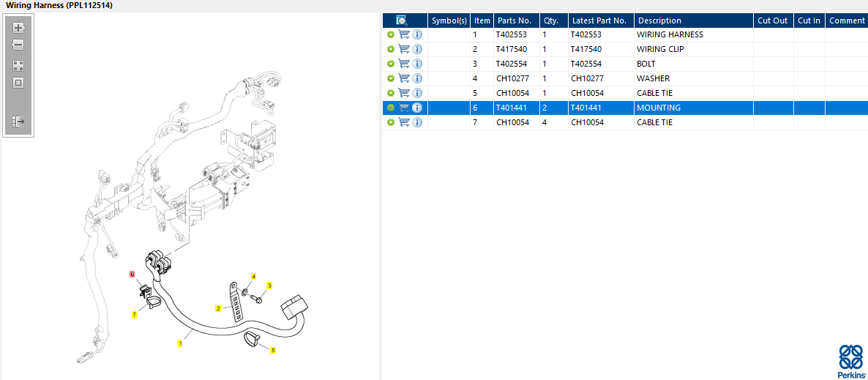The height and width of the screenshot is (380, 868).
Task: Click the Symbol(s) column header
Action: click(449, 21)
